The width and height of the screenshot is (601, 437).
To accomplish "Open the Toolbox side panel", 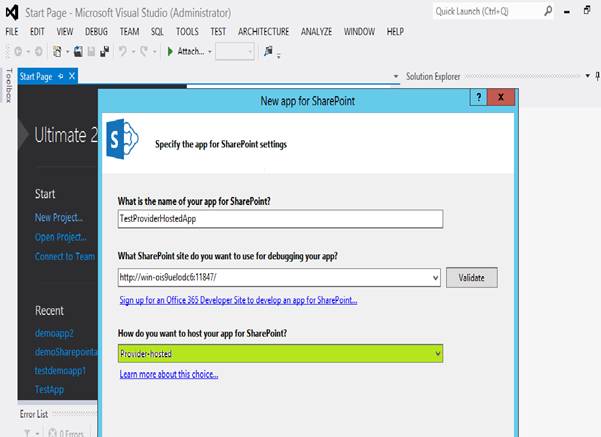I will [9, 86].
